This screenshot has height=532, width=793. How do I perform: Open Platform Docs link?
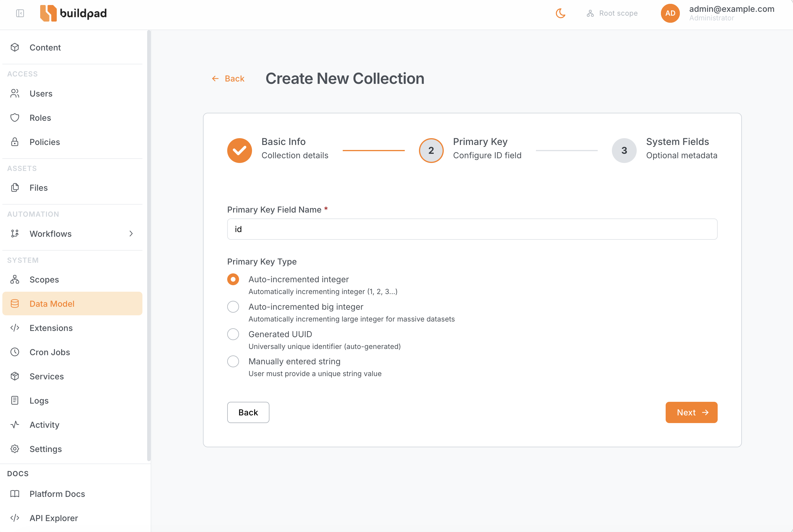[72, 494]
